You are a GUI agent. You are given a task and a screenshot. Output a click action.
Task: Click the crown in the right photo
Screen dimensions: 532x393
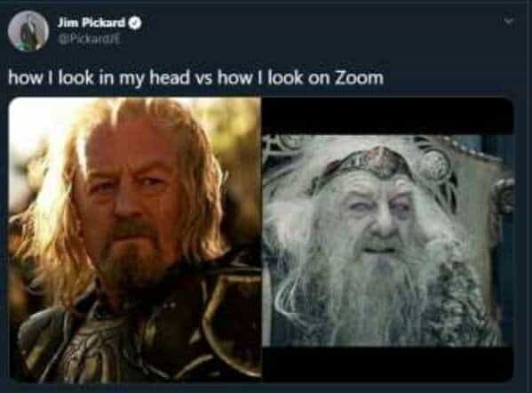click(x=380, y=164)
